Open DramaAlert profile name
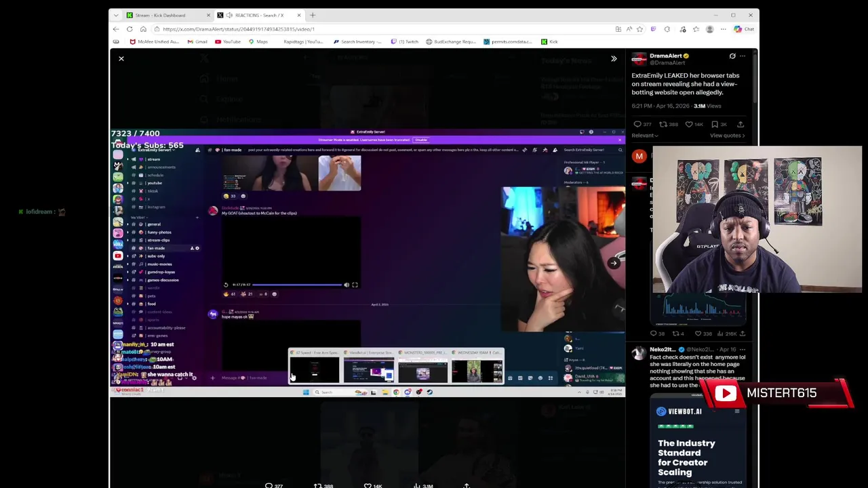Screen dimensions: 868x488 click(x=666, y=56)
